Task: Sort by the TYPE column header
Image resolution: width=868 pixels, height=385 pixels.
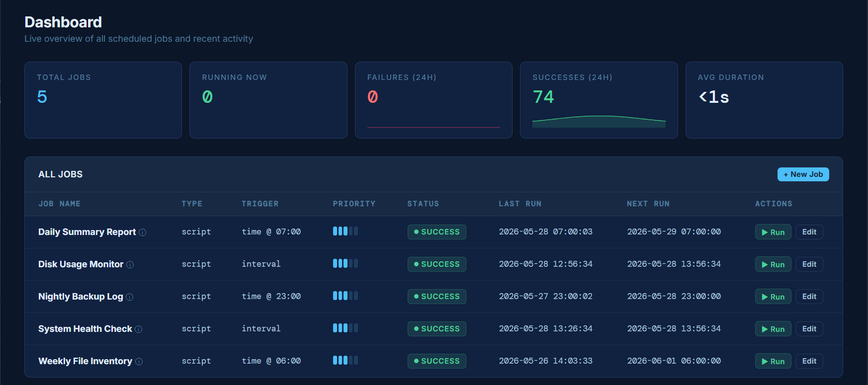Action: point(192,204)
